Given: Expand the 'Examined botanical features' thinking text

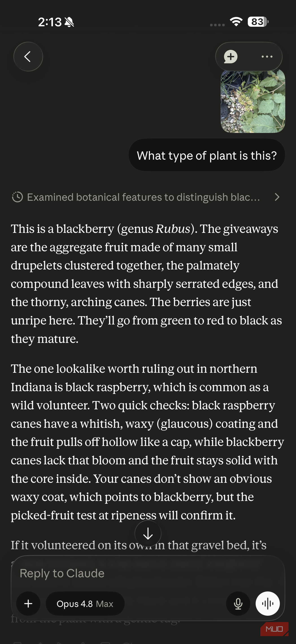Looking at the screenshot, I should (144, 197).
